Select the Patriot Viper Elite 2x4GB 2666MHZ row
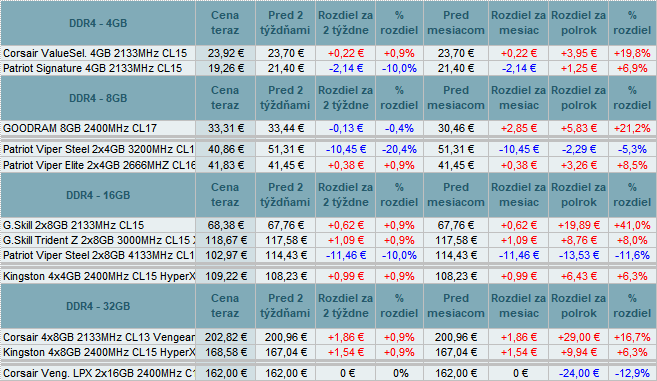This screenshot has height=381, width=657. point(328,165)
